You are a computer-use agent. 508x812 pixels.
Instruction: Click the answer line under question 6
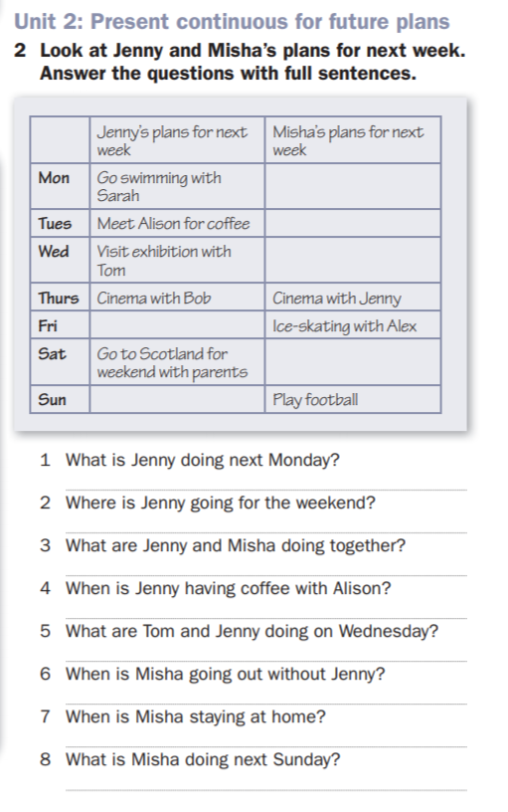[x=265, y=704]
